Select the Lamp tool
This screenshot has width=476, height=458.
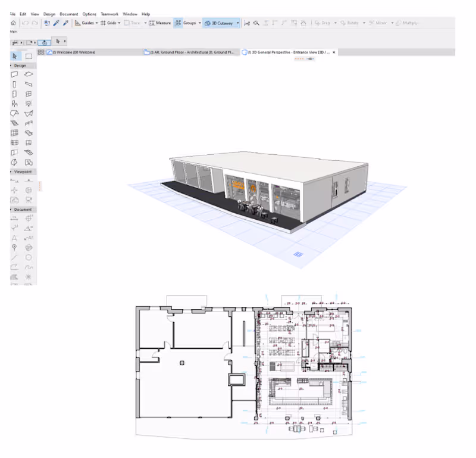(29, 104)
